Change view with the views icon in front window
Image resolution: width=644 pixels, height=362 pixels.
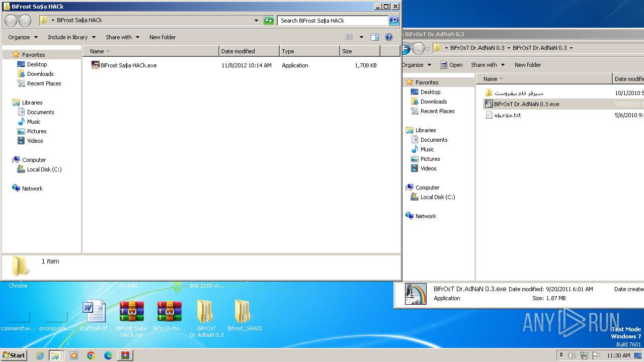coord(349,37)
